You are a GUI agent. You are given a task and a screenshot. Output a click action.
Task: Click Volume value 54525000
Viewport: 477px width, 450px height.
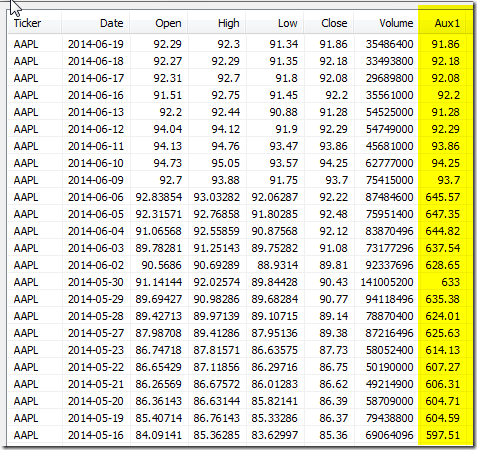(x=389, y=112)
